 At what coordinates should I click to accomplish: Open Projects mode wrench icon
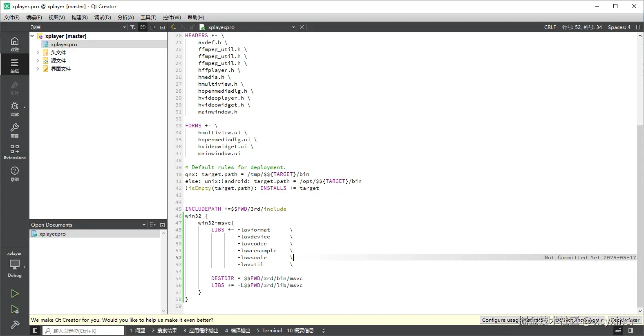(15, 130)
